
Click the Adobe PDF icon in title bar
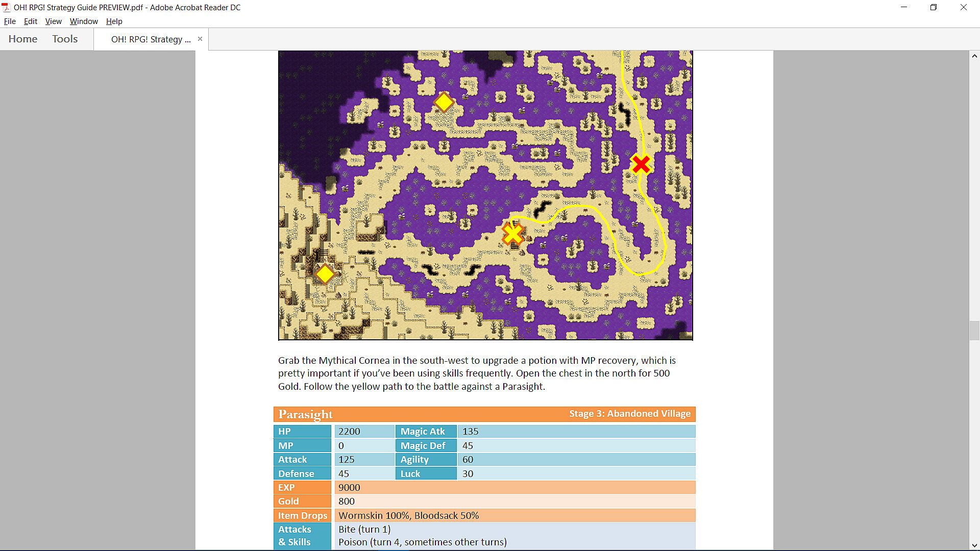click(6, 8)
